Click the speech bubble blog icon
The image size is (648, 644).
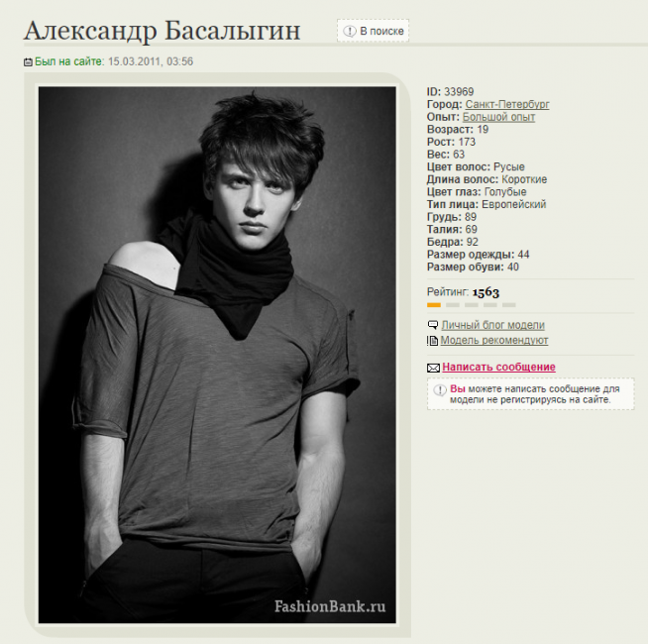coord(433,325)
